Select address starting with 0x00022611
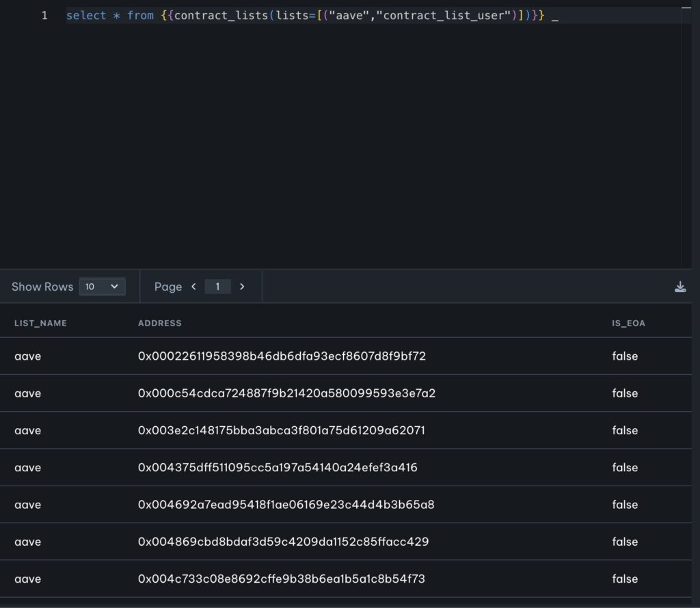 click(x=282, y=356)
